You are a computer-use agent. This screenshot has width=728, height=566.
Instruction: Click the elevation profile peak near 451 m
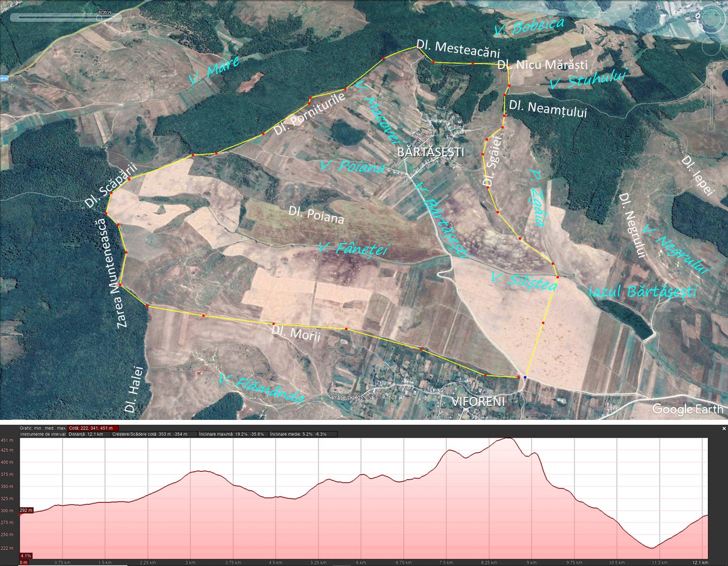[508, 439]
